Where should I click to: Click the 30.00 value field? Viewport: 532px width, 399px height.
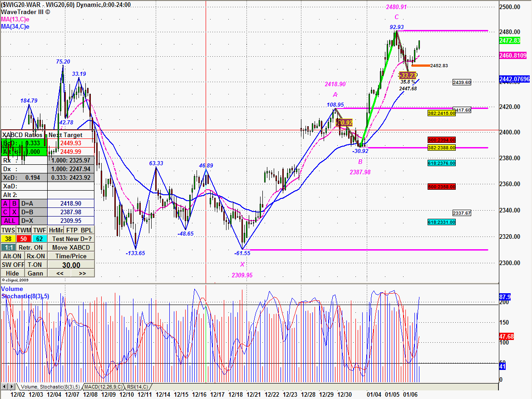coord(71,265)
